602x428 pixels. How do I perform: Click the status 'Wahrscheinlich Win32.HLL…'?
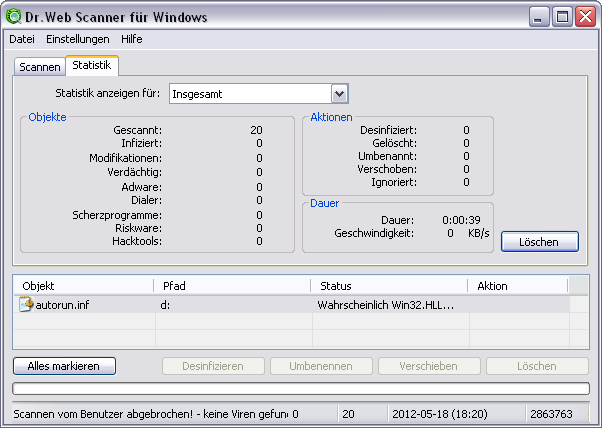[x=385, y=305]
